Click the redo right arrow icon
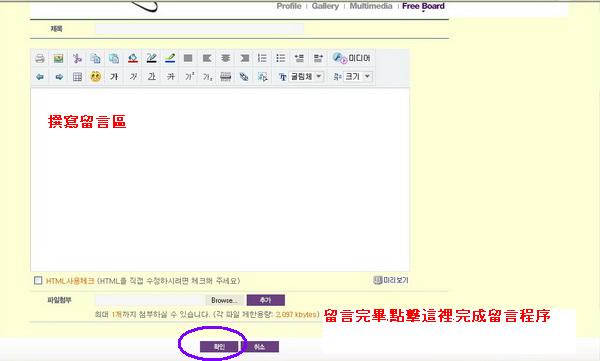 59,77
